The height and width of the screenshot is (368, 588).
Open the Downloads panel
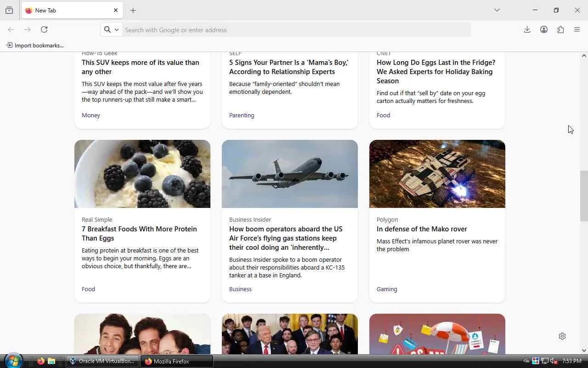pos(527,29)
